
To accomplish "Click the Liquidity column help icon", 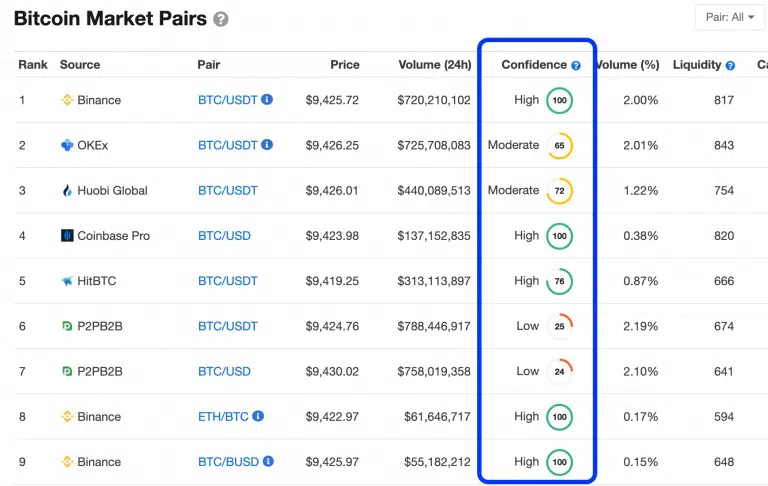I will [730, 65].
